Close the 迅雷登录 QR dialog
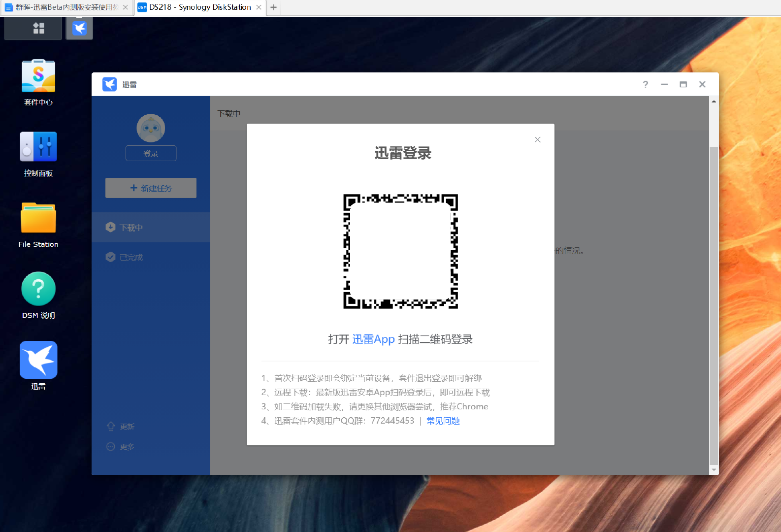Viewport: 781px width, 532px height. click(x=538, y=140)
